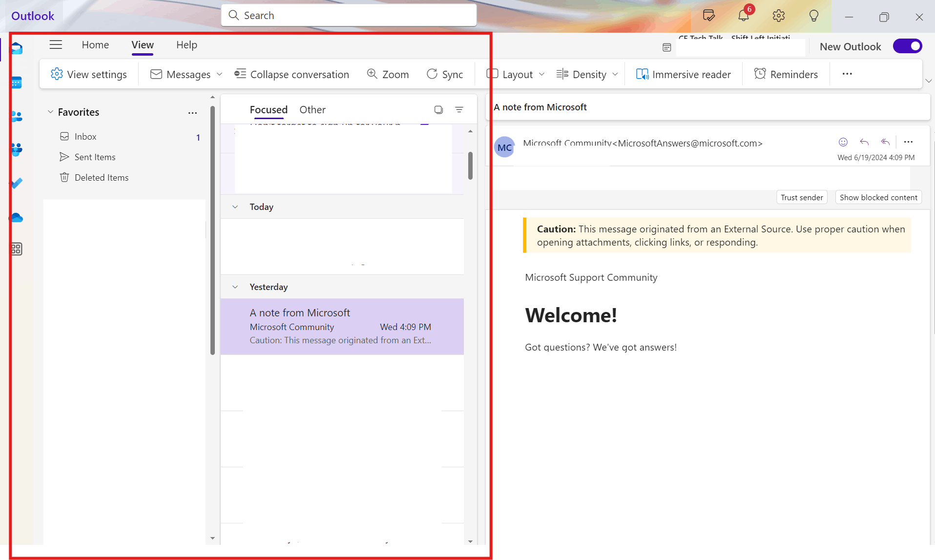The image size is (935, 560).
Task: Open the People app in sidebar
Action: point(17,117)
